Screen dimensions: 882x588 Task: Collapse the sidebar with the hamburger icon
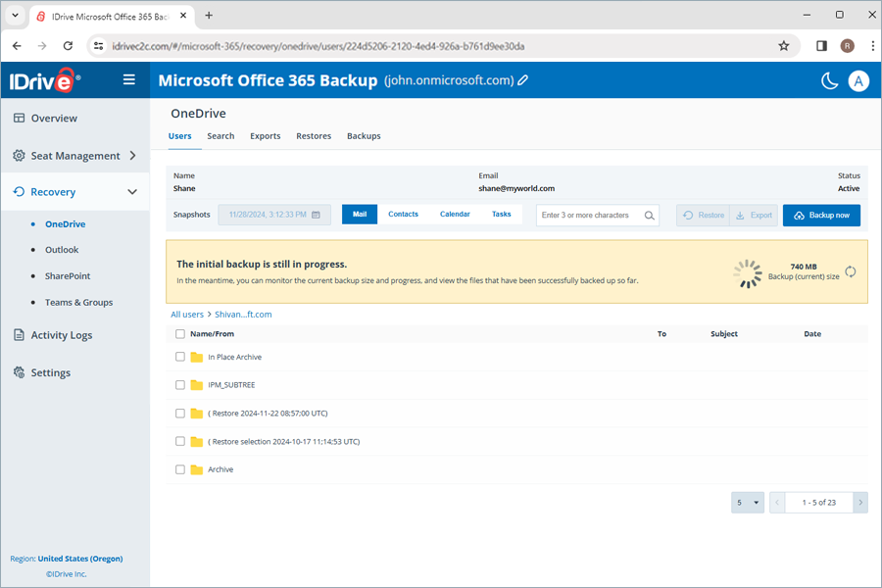pos(129,80)
